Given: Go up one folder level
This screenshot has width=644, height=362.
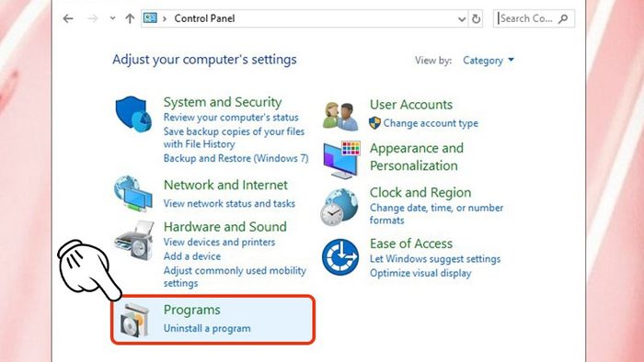Looking at the screenshot, I should coord(130,18).
